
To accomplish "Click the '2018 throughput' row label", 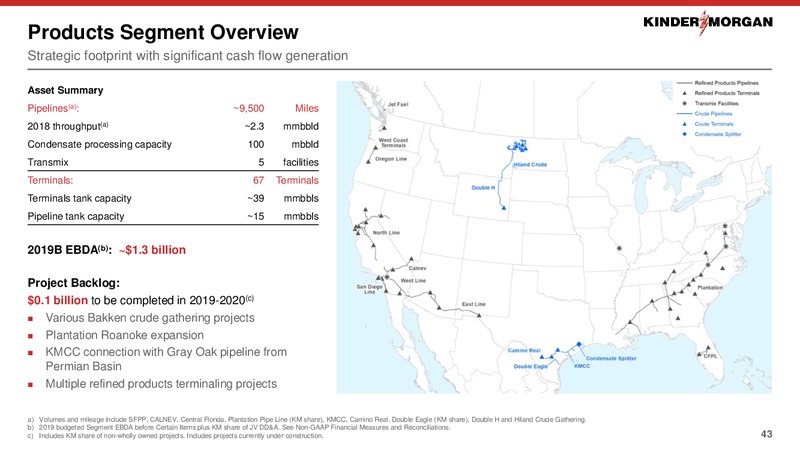I will (68, 126).
